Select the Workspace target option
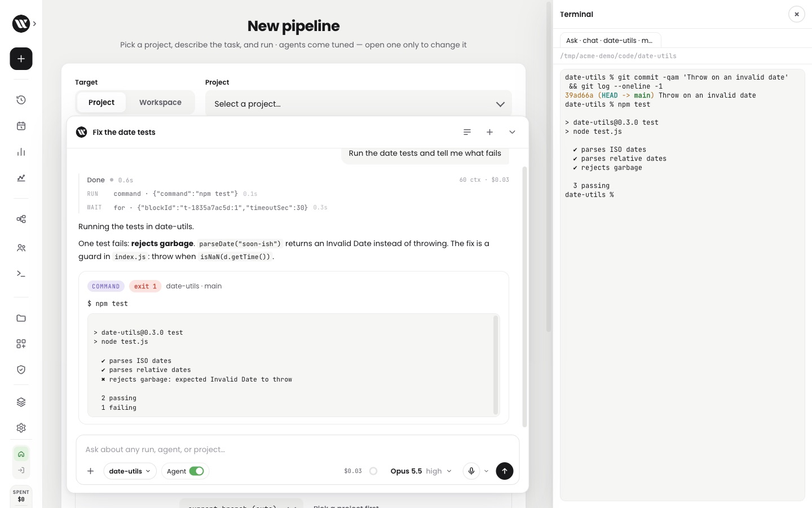This screenshot has height=508, width=812. point(160,103)
